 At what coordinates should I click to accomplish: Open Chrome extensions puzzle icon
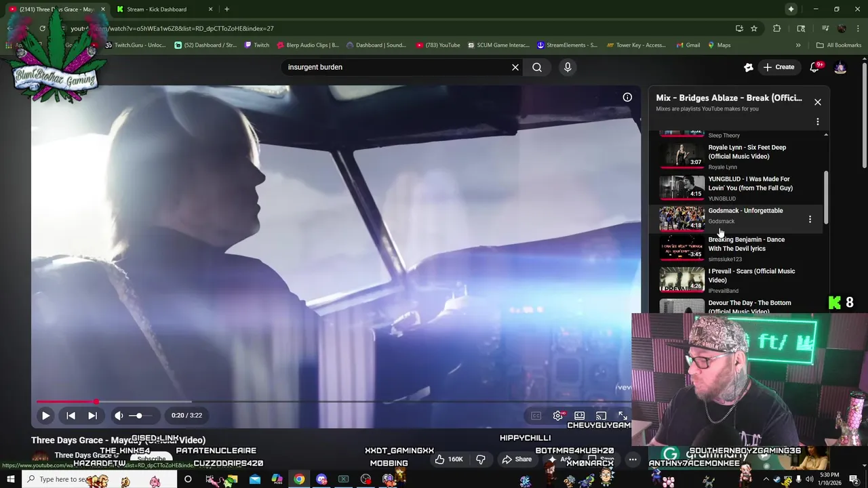coord(777,28)
